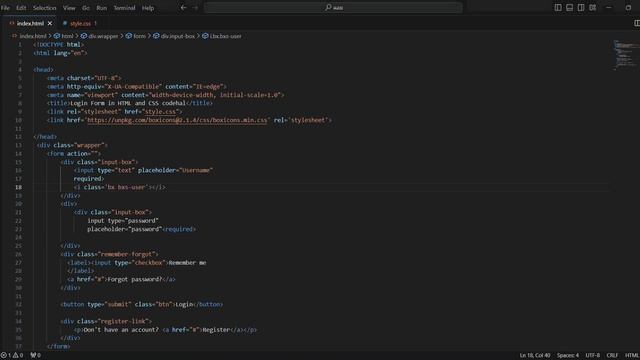
Task: Open the Run menu
Action: pos(101,8)
